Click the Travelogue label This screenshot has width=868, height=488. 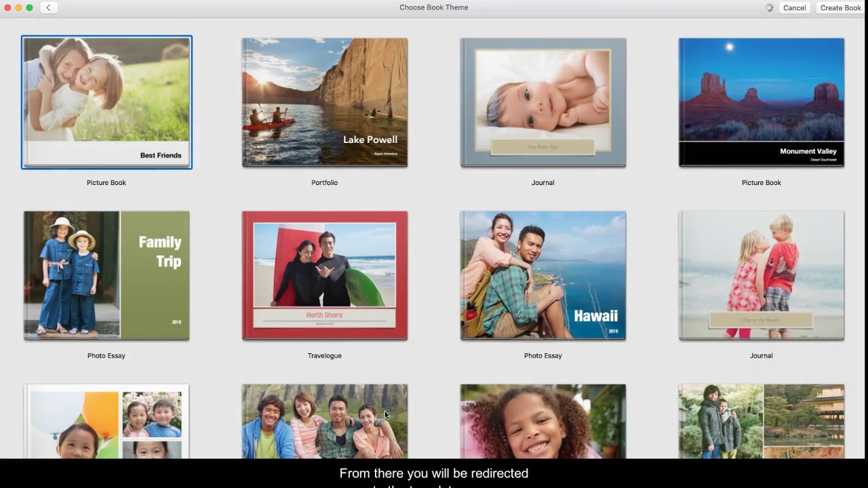tap(325, 356)
